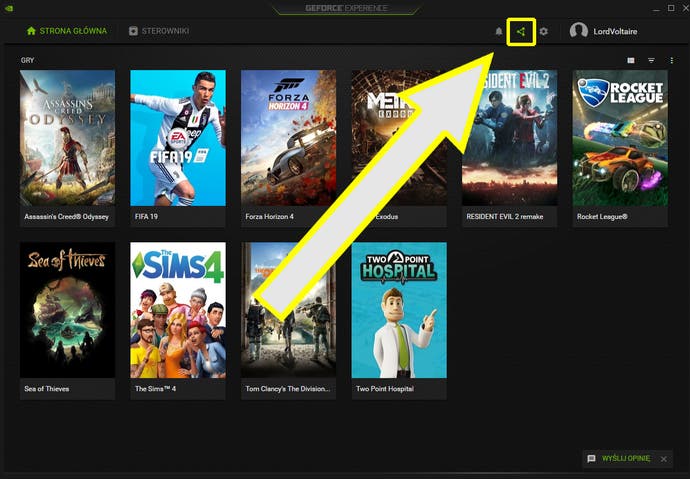Select the Assassin's Creed Odyssey cover

(67, 138)
